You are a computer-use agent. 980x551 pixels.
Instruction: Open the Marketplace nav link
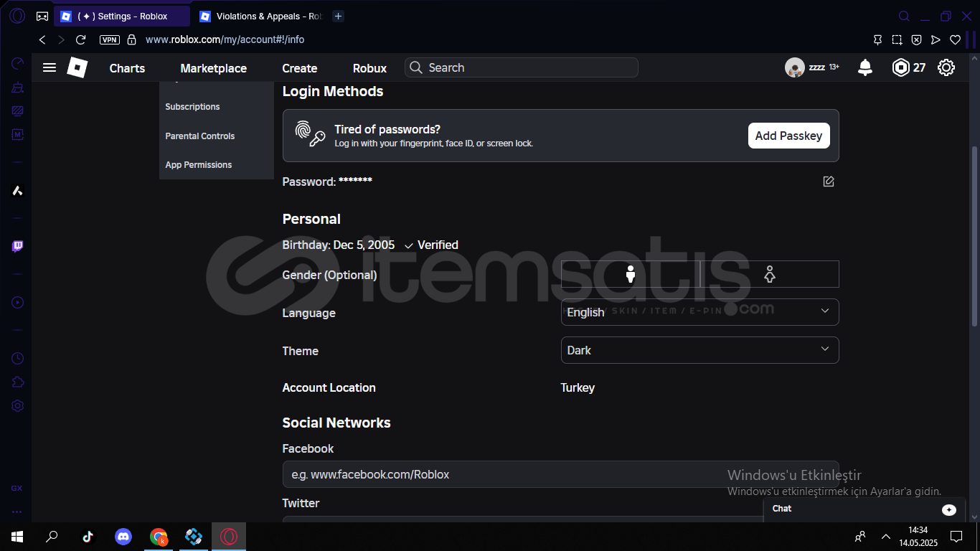pyautogui.click(x=214, y=68)
